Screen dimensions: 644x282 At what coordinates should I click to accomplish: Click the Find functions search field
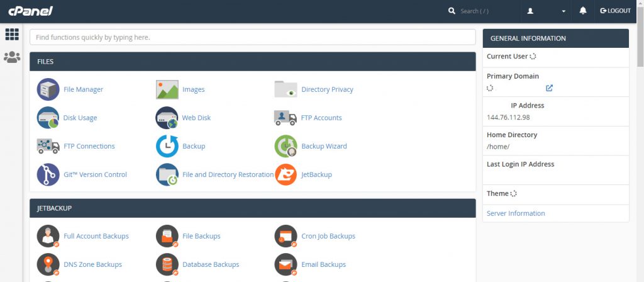(x=252, y=37)
